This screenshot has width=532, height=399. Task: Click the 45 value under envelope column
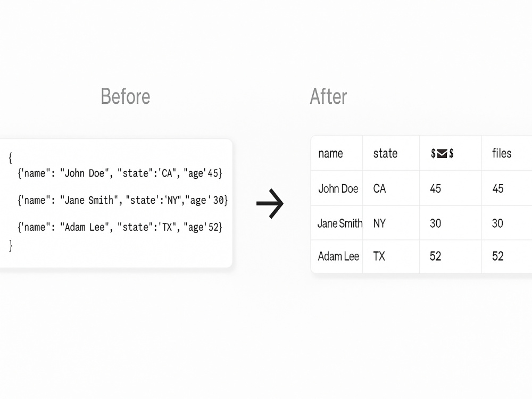(x=435, y=189)
